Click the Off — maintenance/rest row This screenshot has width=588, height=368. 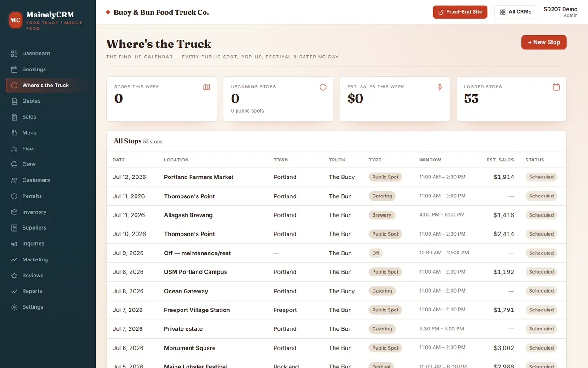(x=336, y=253)
